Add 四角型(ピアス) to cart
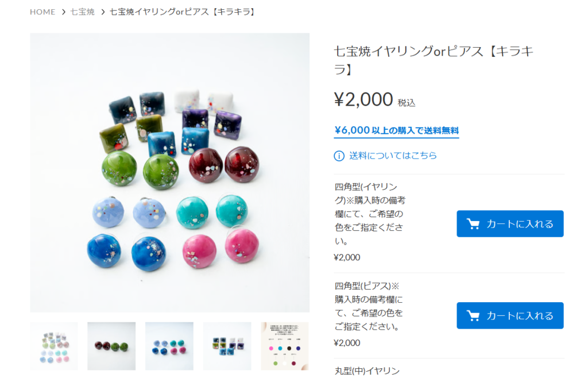This screenshot has width=588, height=378. [x=510, y=315]
